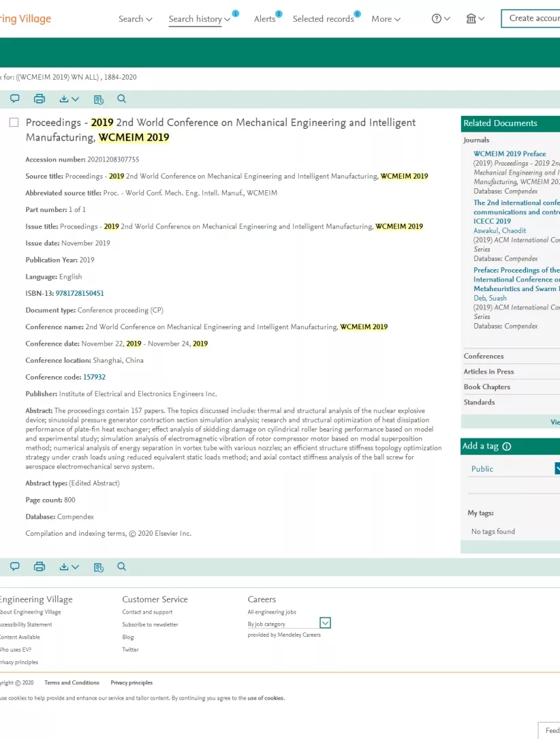This screenshot has width=560, height=739.
Task: Click the No tags found text
Action: coord(493,531)
